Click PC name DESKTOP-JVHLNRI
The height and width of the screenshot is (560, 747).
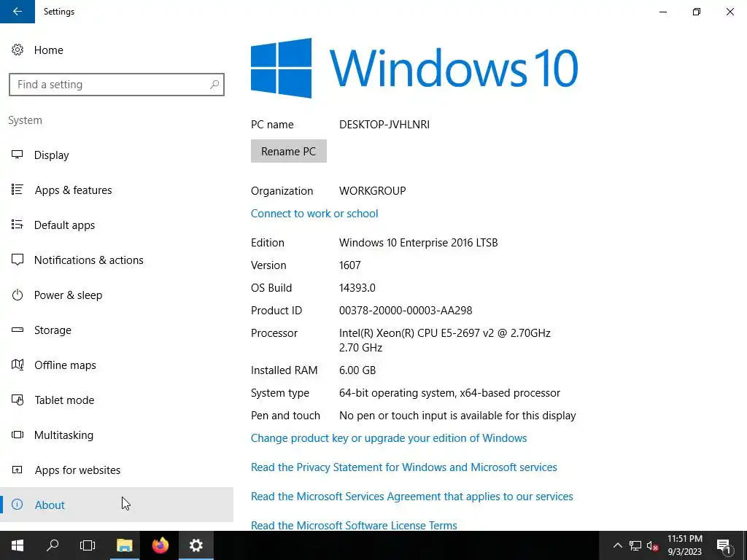[384, 124]
